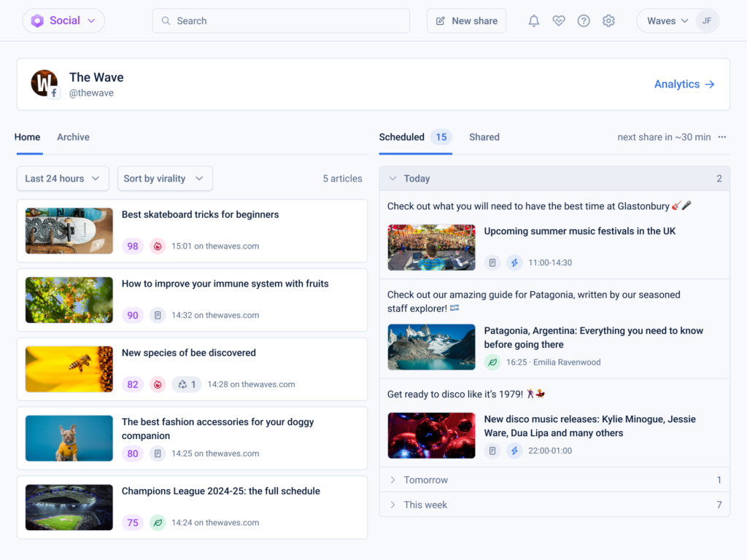Open the Sort by virality dropdown

pyautogui.click(x=165, y=179)
